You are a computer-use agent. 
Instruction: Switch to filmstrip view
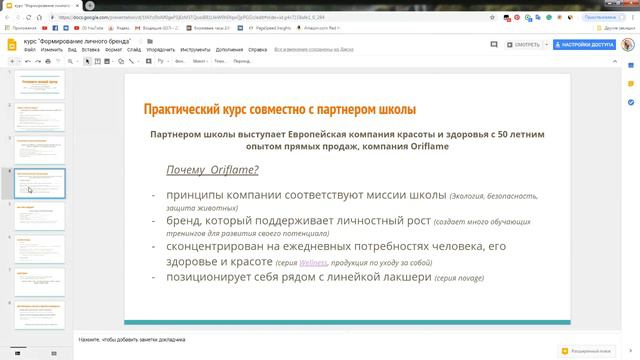[x=18, y=353]
